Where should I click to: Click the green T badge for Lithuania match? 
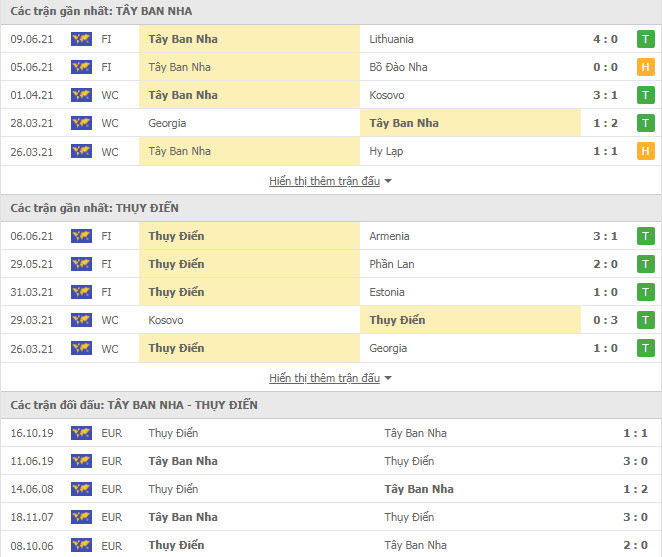point(645,39)
